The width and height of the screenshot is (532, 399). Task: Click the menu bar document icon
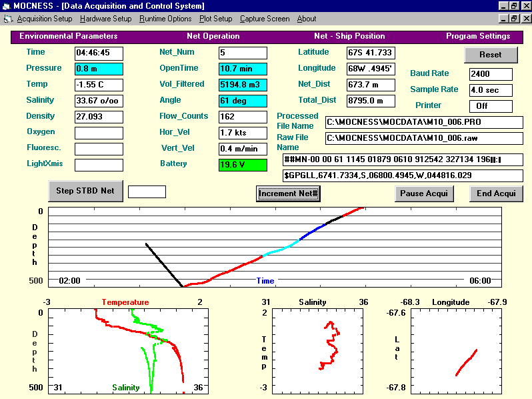(x=8, y=19)
